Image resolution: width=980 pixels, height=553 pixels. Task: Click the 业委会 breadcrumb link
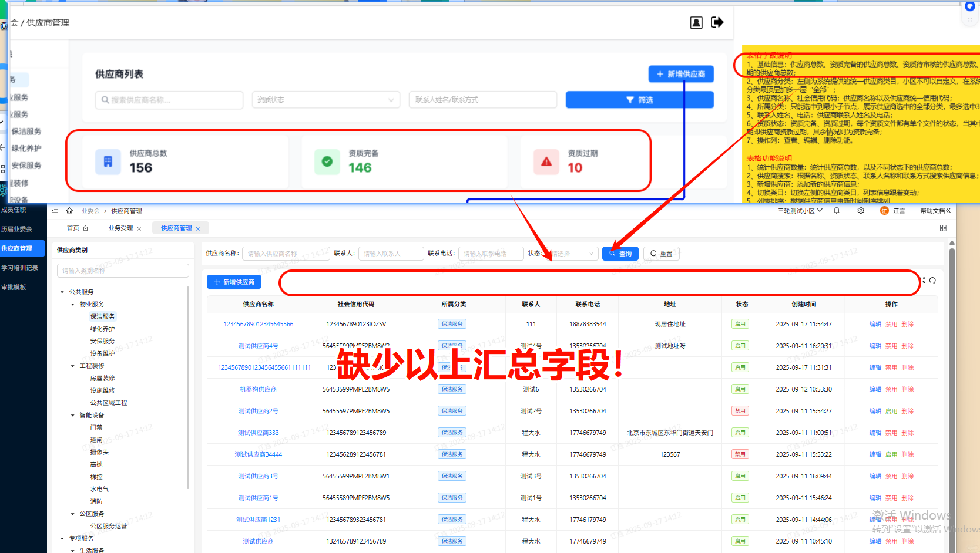90,211
